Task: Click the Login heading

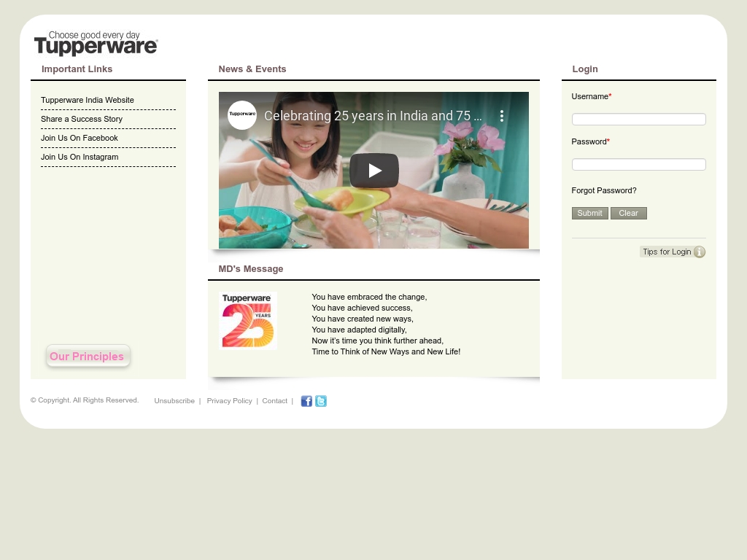Action: click(x=584, y=69)
